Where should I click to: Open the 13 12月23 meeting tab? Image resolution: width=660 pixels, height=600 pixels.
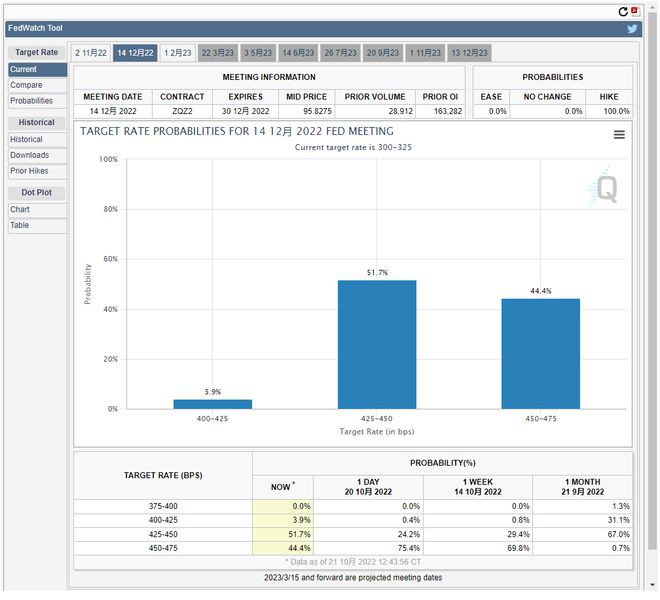point(469,52)
